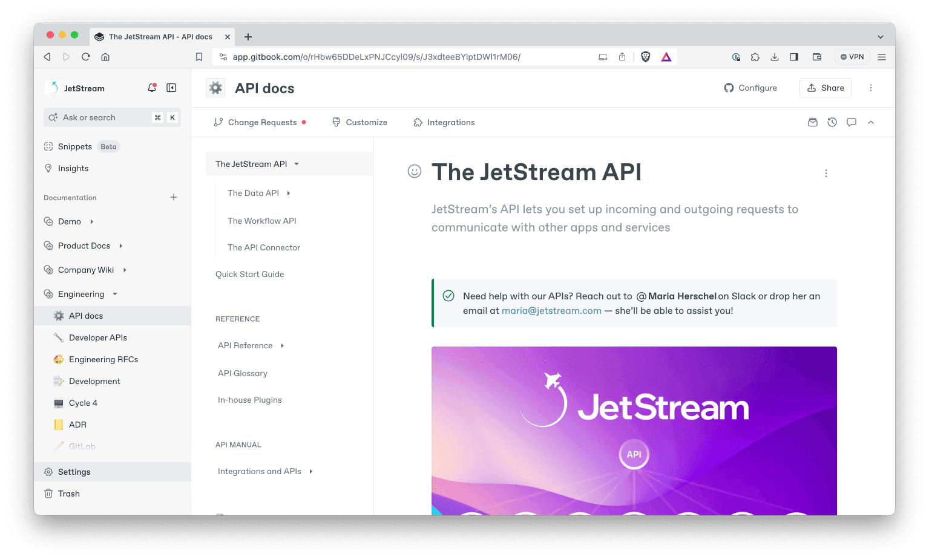
Task: Open the Quick Start Guide page
Action: (x=250, y=274)
